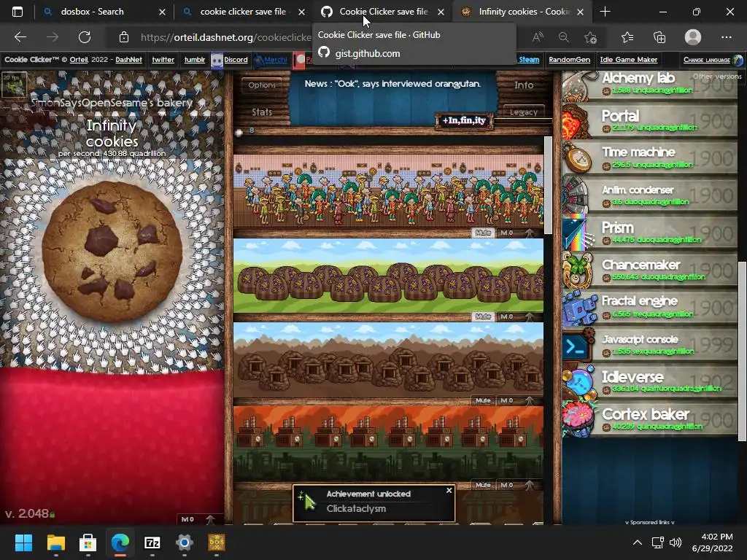Screen dimensions: 747x560
Task: Open Windows Start menu
Action: coord(23,542)
